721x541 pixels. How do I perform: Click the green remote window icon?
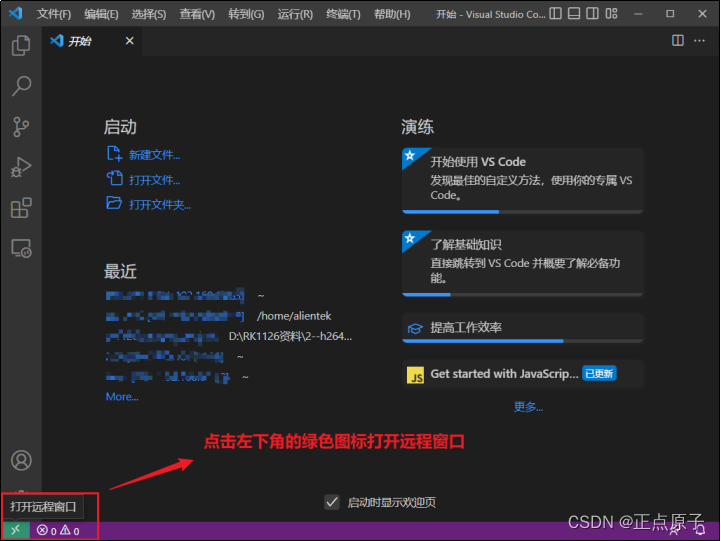point(16,530)
